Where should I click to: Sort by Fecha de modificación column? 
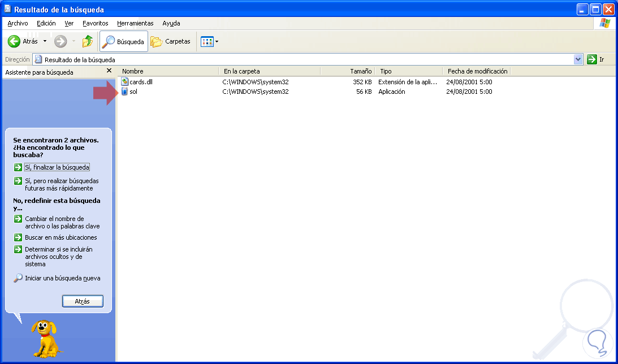pos(477,71)
